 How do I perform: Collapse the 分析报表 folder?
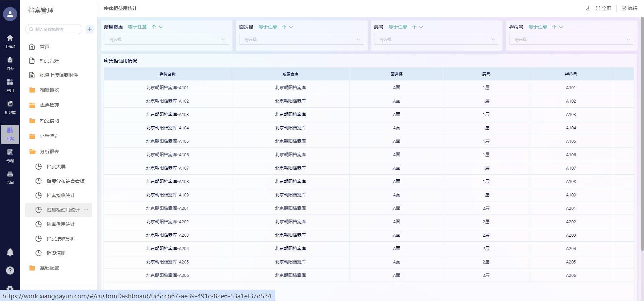49,152
